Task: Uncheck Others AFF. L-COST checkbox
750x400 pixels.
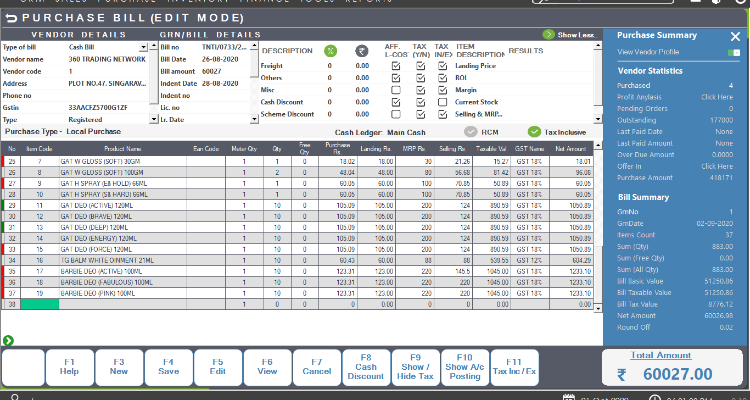Action: pyautogui.click(x=396, y=78)
